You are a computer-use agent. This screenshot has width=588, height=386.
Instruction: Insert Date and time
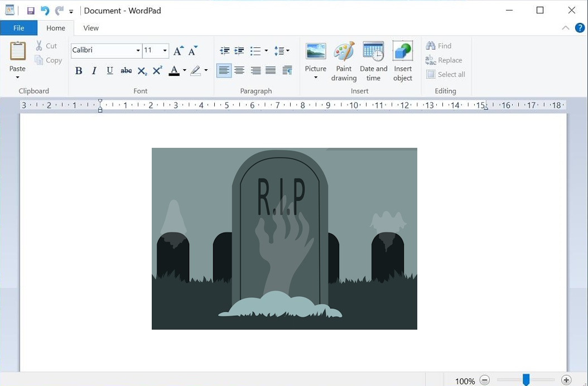coord(373,61)
